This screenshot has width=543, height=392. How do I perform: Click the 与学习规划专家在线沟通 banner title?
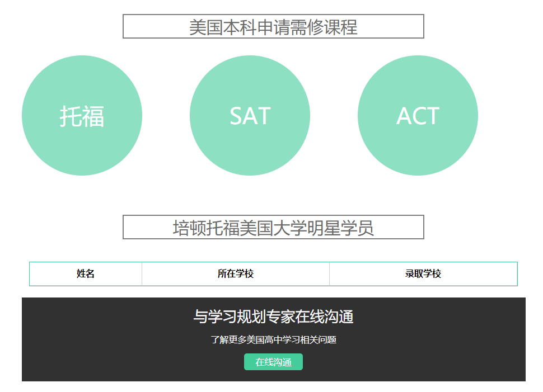(273, 317)
